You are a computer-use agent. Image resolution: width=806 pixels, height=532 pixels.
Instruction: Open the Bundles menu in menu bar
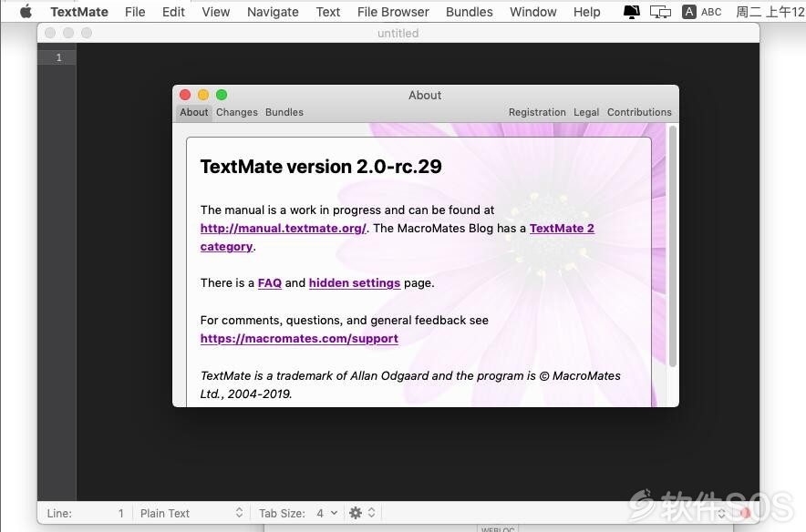[470, 12]
